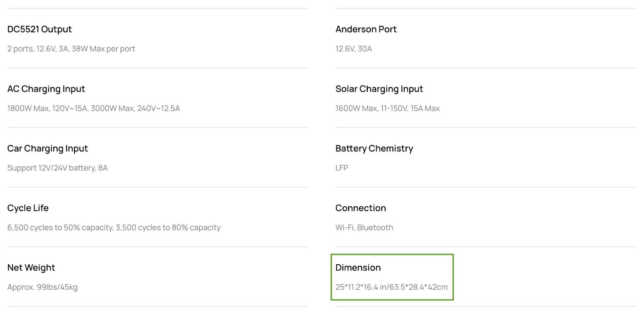Click the Cycle Life heading
This screenshot has height=313, width=644.
(28, 208)
